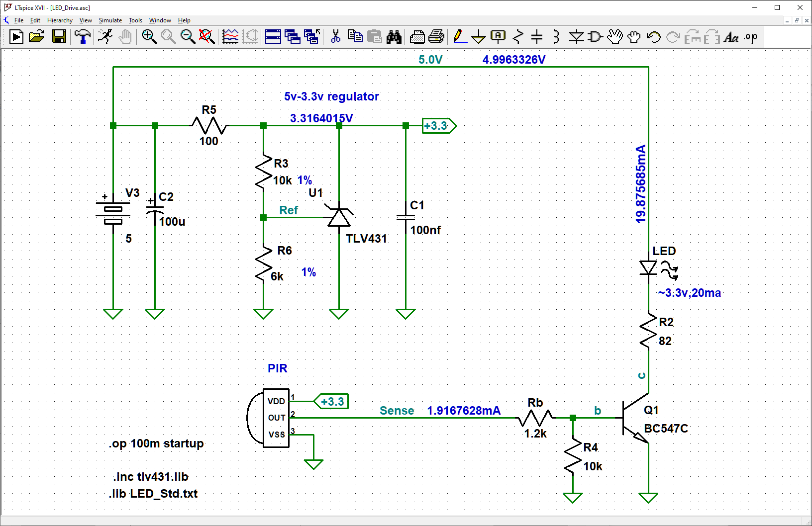Click the TLV431 component label
The image size is (812, 526).
coord(366,239)
